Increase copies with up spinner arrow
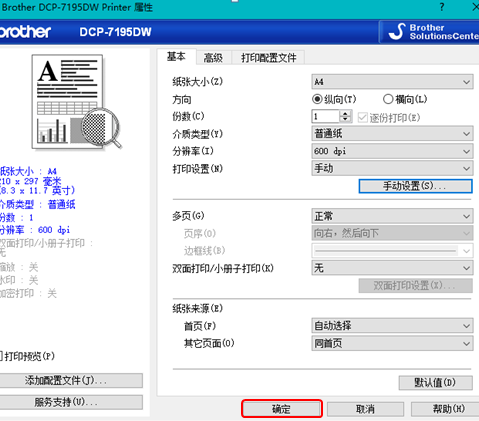479x421 pixels. [x=345, y=113]
